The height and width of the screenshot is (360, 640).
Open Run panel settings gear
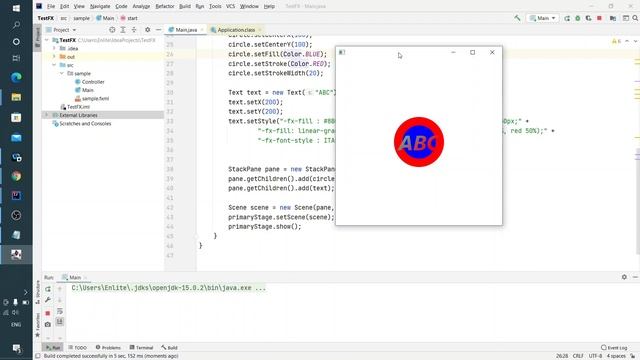(624, 277)
